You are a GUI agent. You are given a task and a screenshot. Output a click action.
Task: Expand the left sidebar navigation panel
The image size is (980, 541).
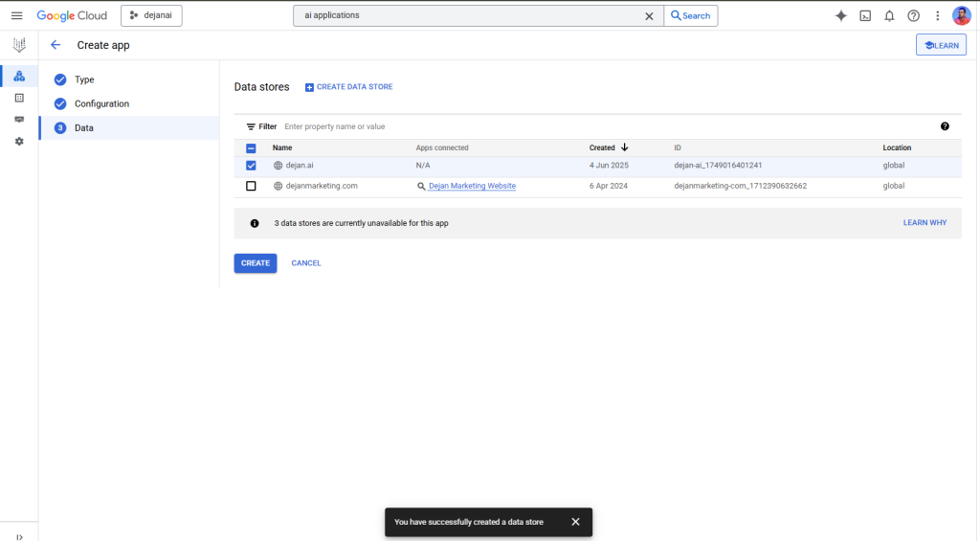click(x=19, y=536)
